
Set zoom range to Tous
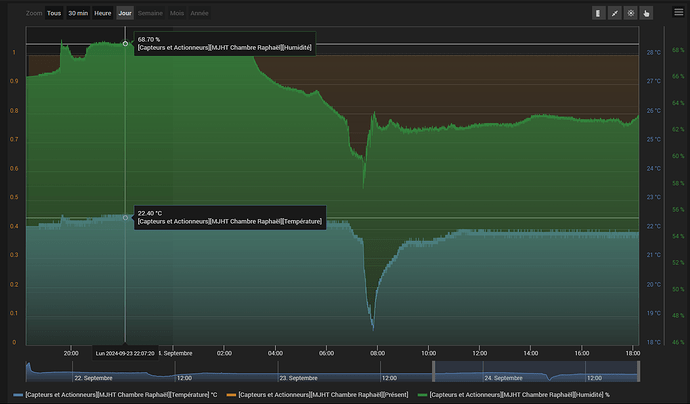53,13
